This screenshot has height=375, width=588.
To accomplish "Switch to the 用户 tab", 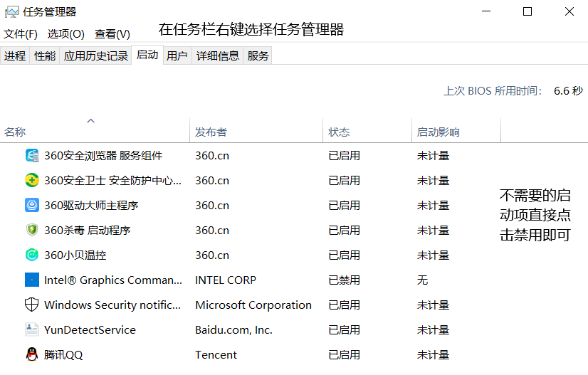I will coord(177,56).
